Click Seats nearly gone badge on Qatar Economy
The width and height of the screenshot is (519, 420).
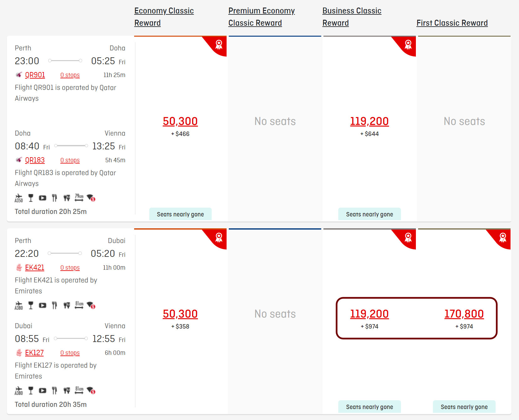point(180,214)
